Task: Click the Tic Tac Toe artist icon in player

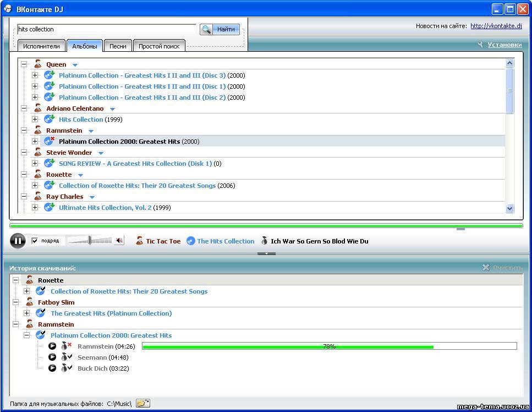Action: (x=139, y=241)
